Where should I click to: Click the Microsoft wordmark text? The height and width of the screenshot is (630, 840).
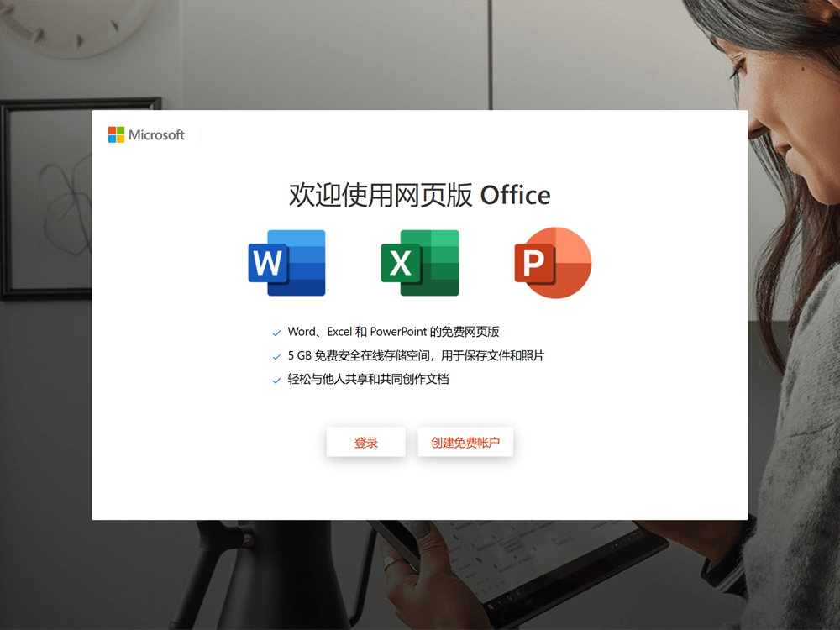[x=156, y=135]
